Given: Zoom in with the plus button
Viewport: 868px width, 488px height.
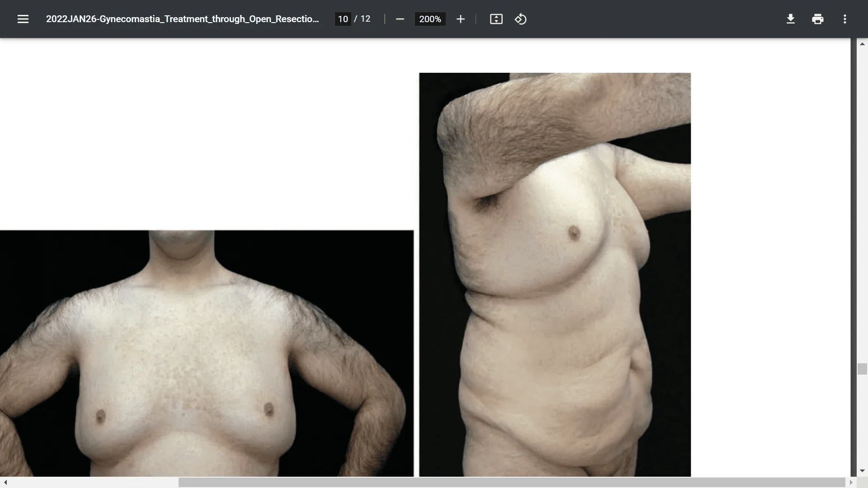Looking at the screenshot, I should (x=461, y=19).
